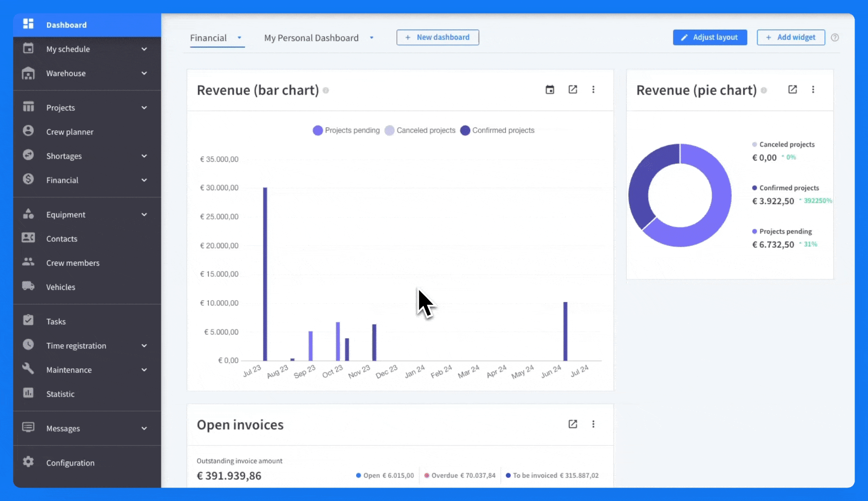
Task: Toggle Confirmed projects legend series
Action: pos(497,130)
